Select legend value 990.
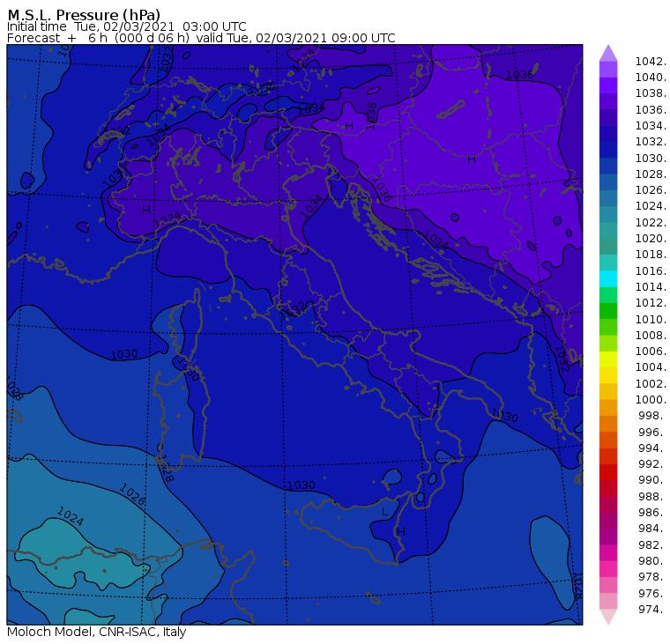 pos(652,479)
